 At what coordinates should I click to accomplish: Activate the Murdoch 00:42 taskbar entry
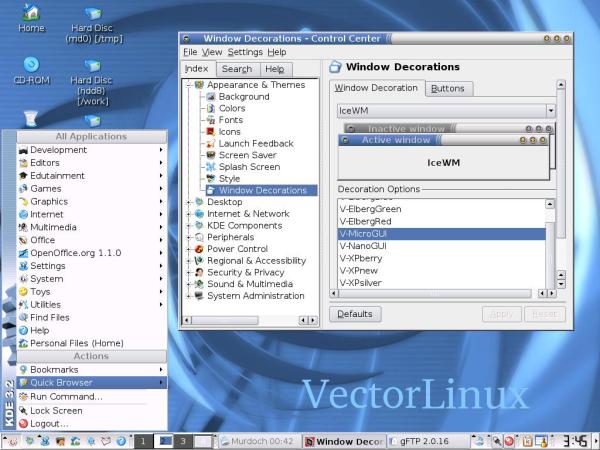[x=259, y=442]
